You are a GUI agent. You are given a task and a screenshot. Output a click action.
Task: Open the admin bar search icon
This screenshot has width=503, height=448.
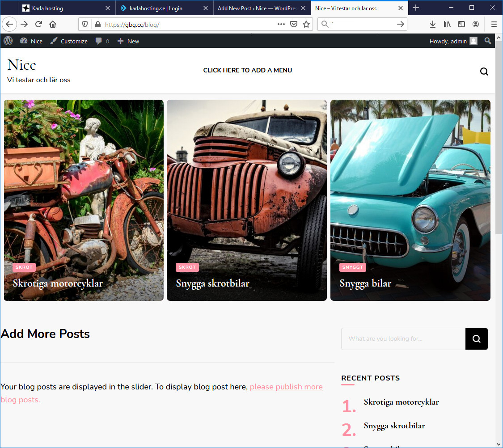point(488,41)
